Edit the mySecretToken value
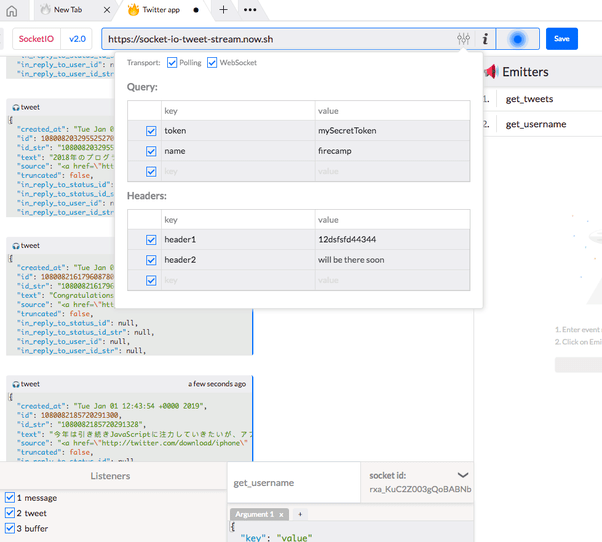Viewport: 602px width, 542px height. coord(392,131)
